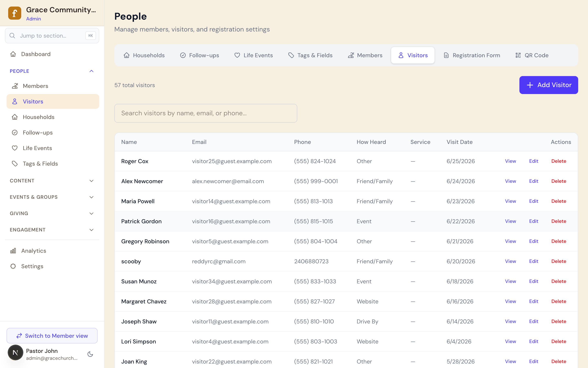Click the Members icon in sidebar
The height and width of the screenshot is (368, 588).
coord(15,86)
